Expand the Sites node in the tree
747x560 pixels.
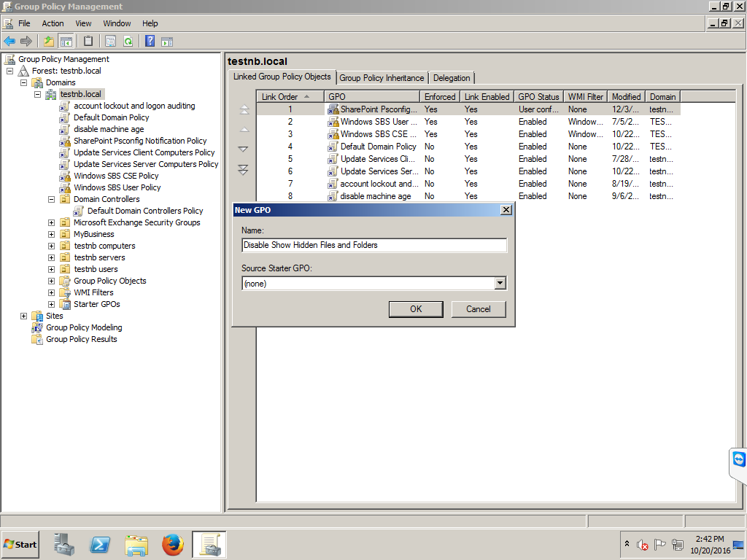pos(24,316)
